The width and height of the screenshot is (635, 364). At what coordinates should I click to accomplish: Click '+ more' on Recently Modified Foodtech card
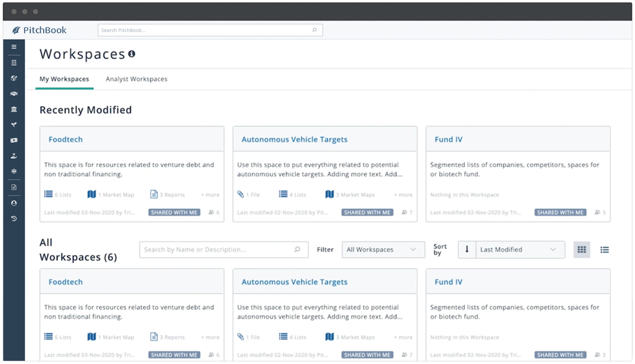[210, 195]
